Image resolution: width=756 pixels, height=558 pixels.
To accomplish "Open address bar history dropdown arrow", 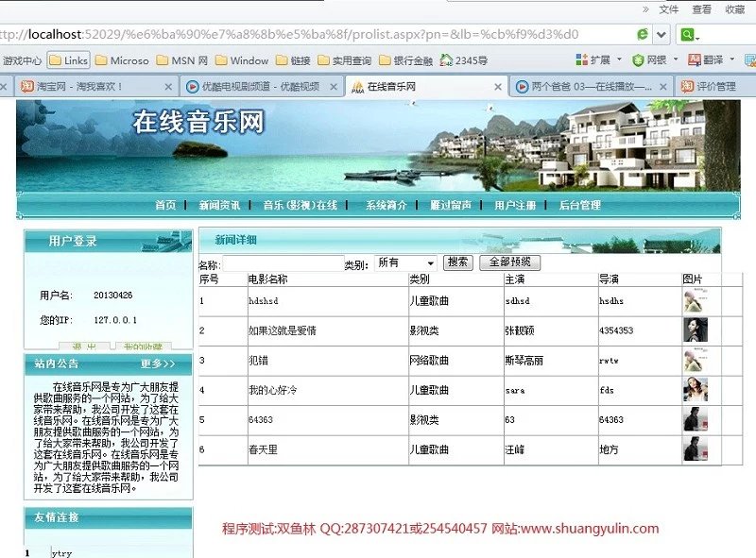I will (x=662, y=35).
